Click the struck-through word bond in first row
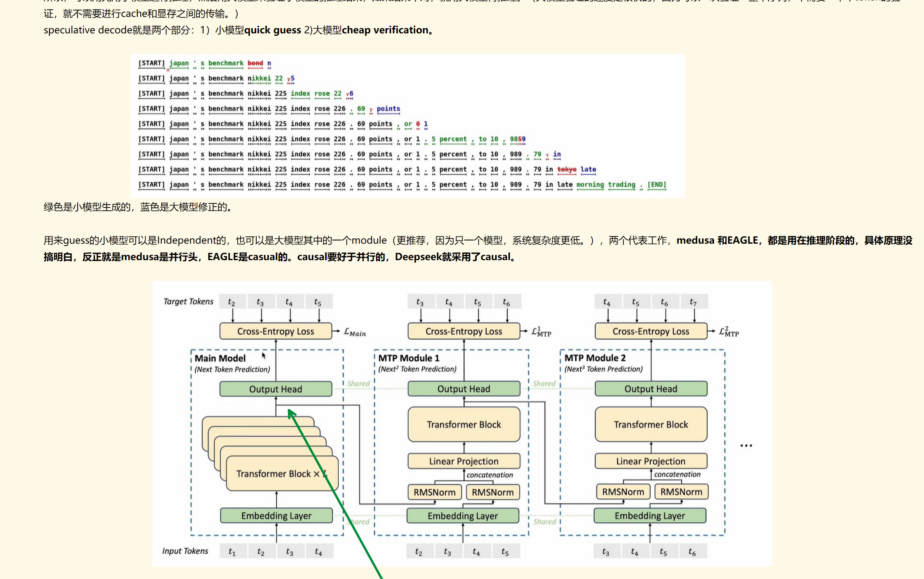 point(255,63)
